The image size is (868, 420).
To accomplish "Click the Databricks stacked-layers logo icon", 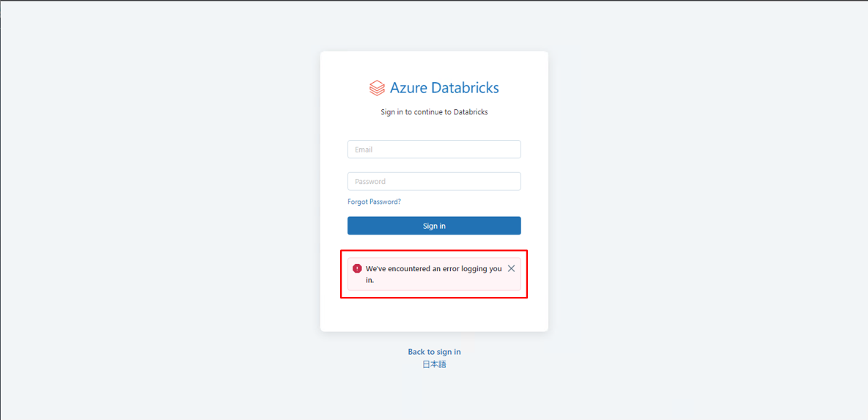I will (377, 88).
